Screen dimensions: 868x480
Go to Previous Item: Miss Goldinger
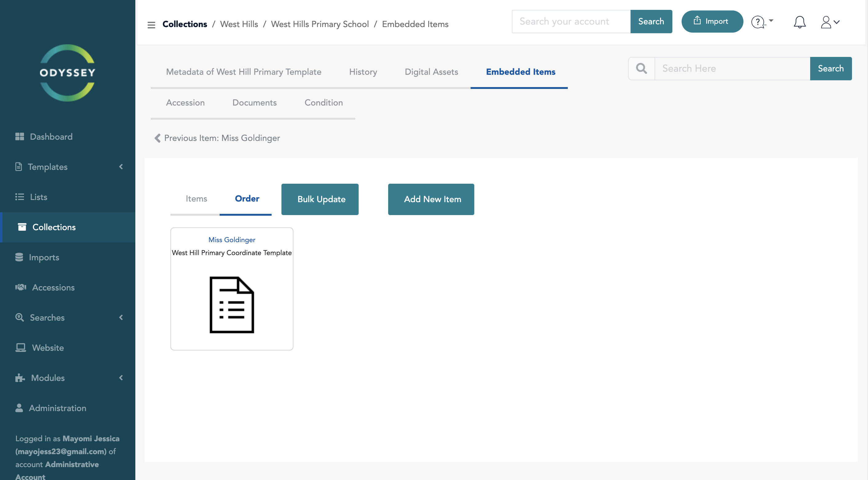(217, 138)
